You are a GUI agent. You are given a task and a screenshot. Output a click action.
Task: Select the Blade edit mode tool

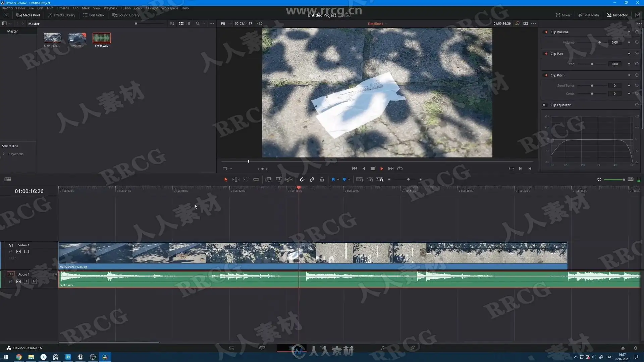[256, 180]
